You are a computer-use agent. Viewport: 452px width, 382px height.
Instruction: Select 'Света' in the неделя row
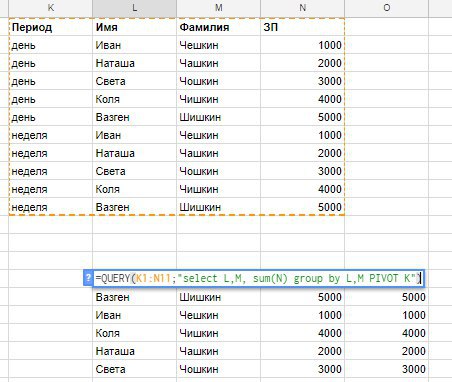135,171
